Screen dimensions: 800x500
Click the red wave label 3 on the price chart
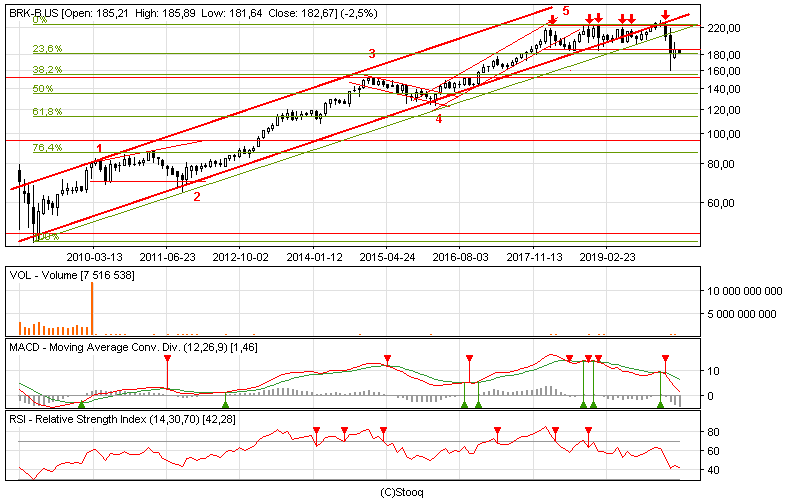coord(372,54)
